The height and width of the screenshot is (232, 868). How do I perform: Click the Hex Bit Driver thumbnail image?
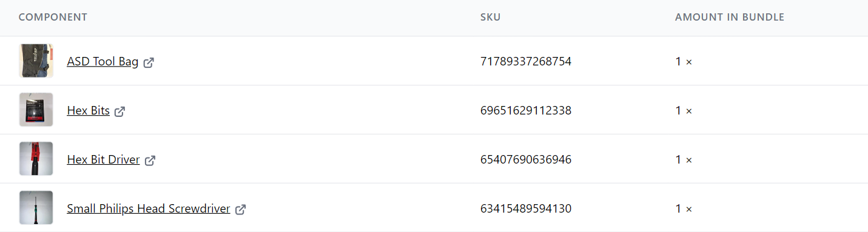point(36,159)
